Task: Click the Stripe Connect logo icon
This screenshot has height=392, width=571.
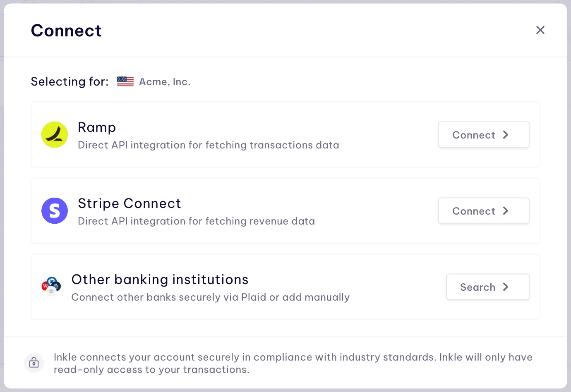Action: (55, 210)
